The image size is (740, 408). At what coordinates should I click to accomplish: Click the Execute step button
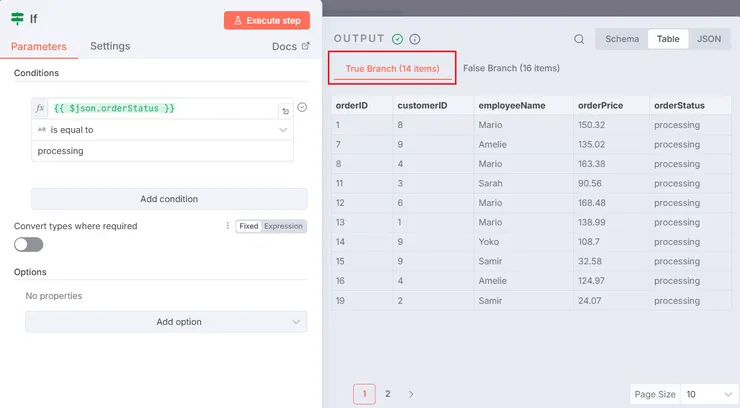click(267, 20)
